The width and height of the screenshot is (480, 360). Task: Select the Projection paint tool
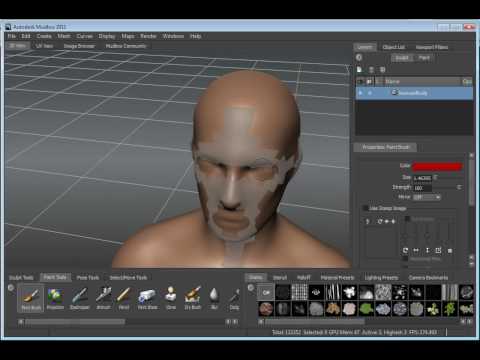point(55,298)
